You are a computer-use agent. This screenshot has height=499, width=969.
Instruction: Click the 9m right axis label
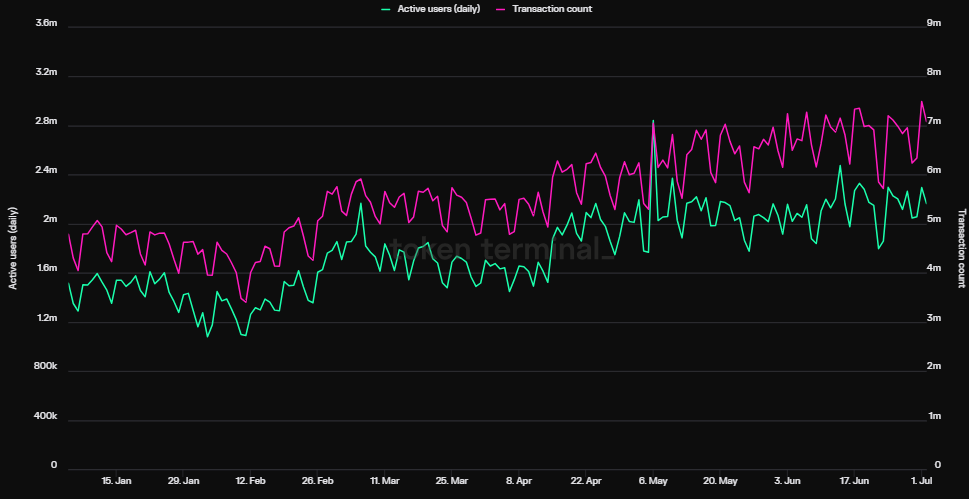(x=934, y=23)
